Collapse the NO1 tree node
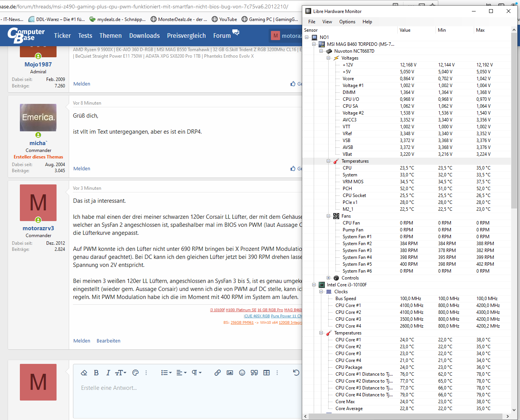Image resolution: width=520 pixels, height=420 pixels. click(x=307, y=37)
